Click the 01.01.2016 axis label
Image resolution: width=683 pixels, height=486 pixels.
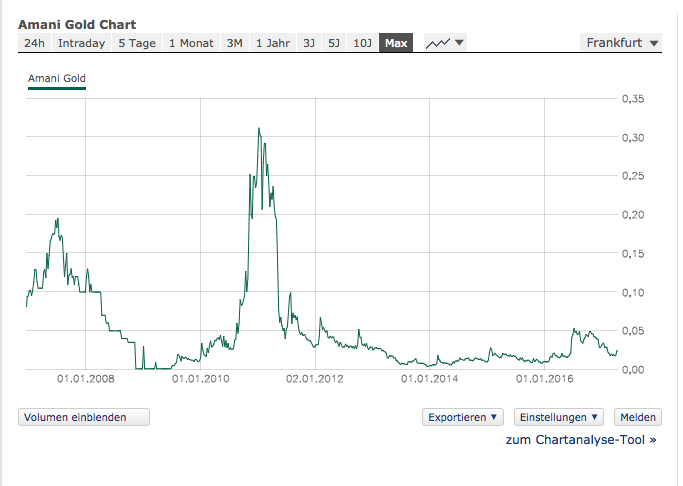(544, 379)
